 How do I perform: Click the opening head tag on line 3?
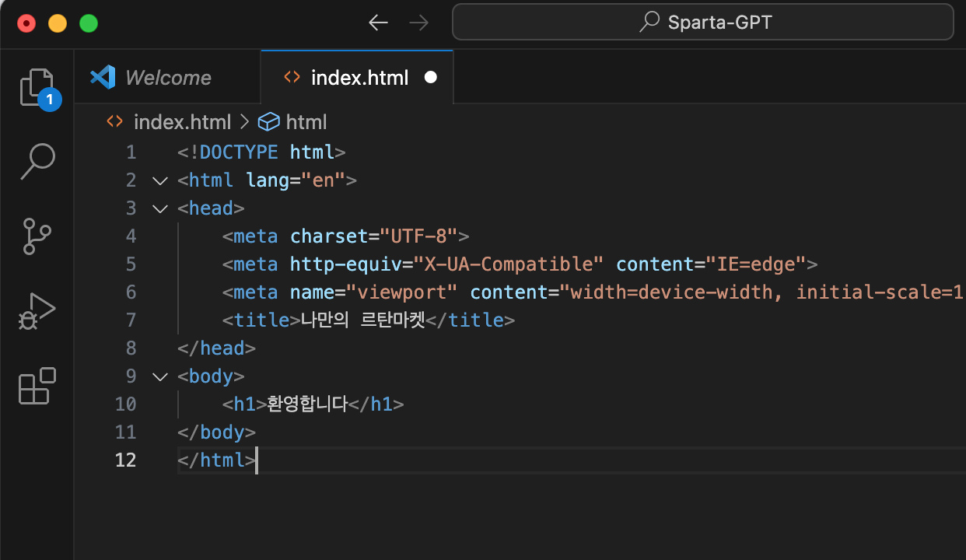[x=211, y=208]
